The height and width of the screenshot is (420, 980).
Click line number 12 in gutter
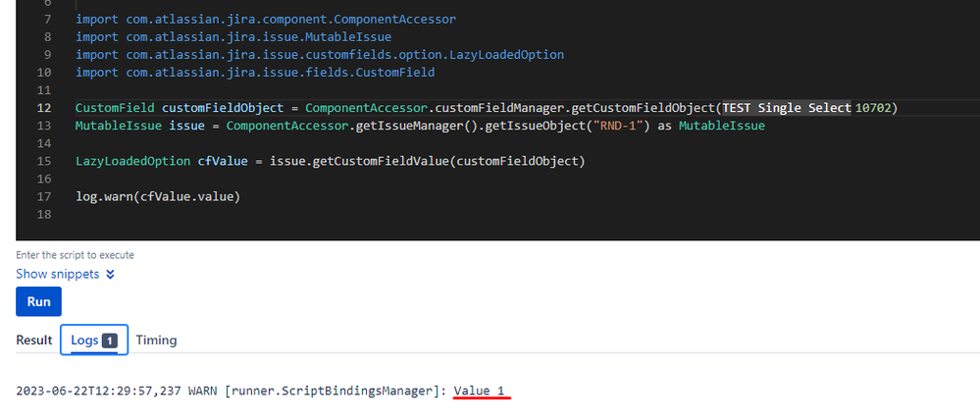tap(44, 108)
